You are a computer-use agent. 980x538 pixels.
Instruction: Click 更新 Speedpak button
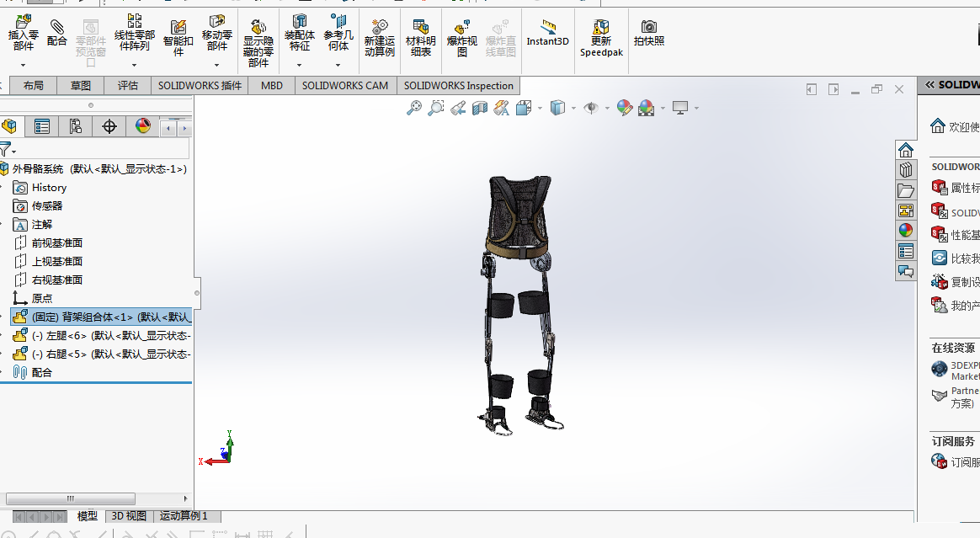601,38
